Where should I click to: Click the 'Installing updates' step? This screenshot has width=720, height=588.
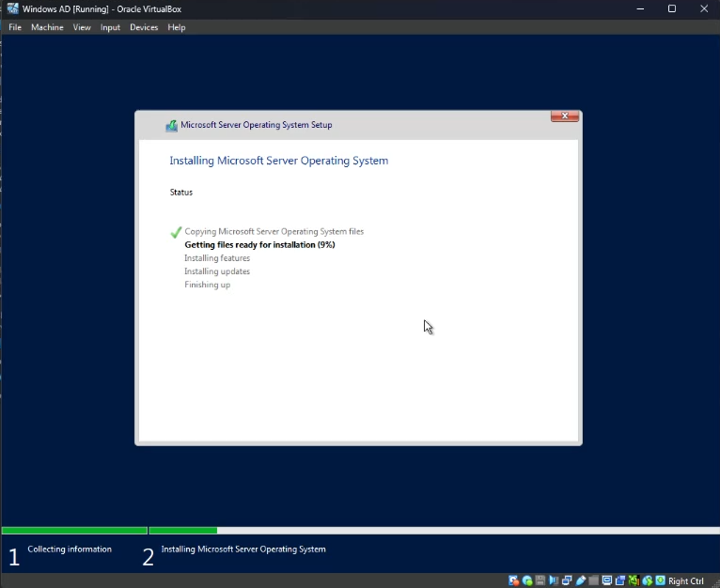217,271
